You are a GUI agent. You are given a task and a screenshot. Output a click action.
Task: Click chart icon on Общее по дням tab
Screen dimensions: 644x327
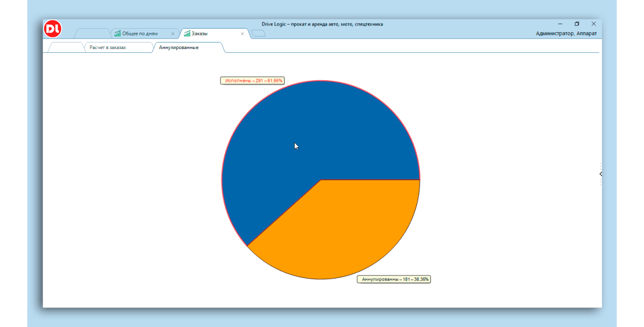[117, 34]
